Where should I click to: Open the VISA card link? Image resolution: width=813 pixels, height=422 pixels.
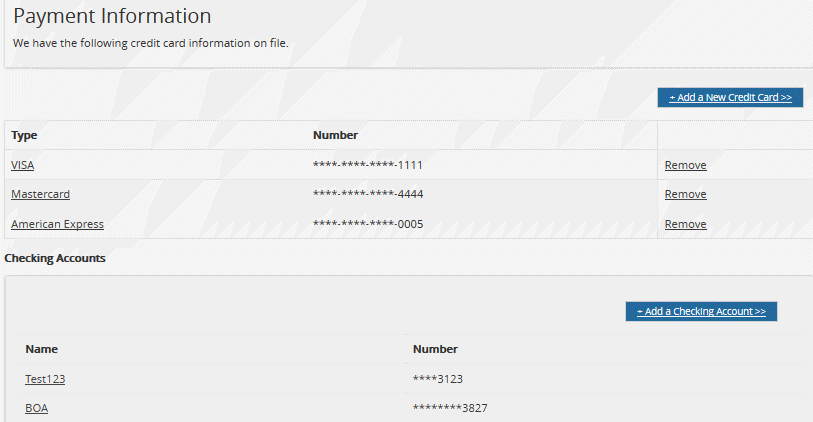tap(23, 165)
